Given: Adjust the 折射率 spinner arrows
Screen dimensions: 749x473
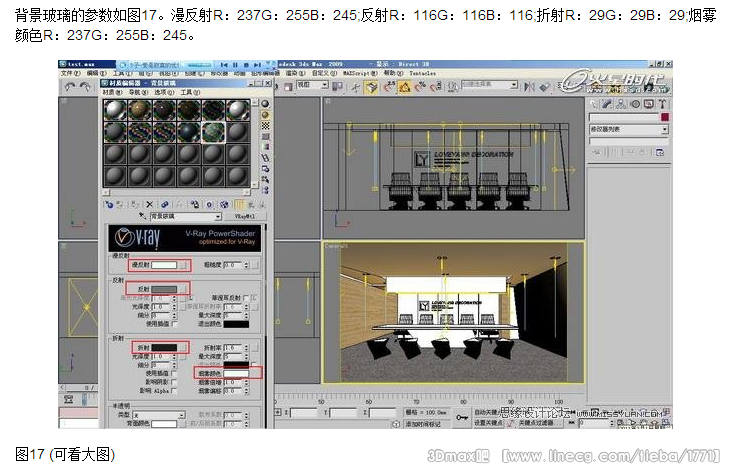Looking at the screenshot, I should pos(246,348).
